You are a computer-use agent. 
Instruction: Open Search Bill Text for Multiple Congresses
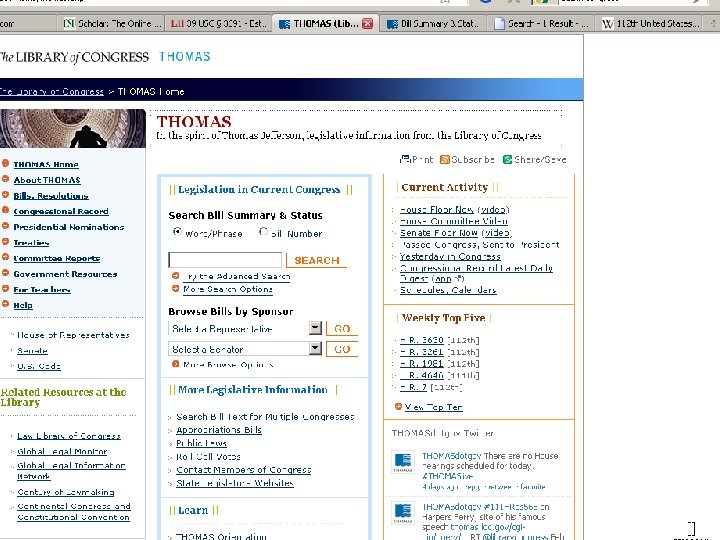click(265, 416)
